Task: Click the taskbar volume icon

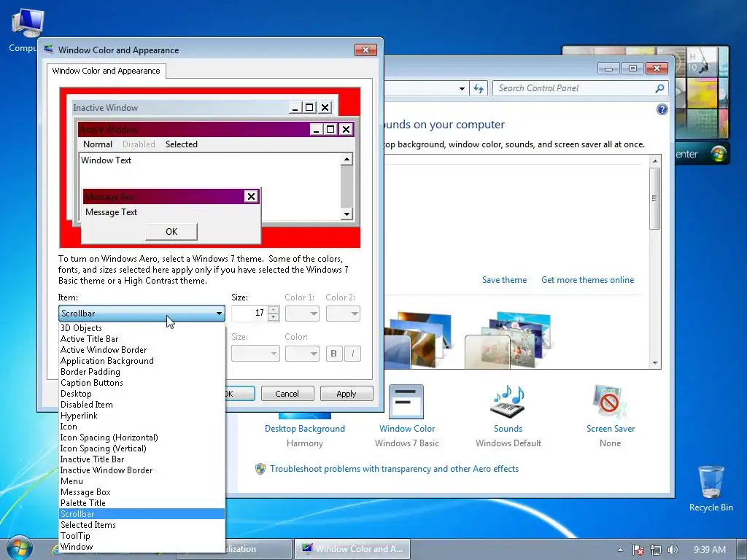Action: coord(673,550)
